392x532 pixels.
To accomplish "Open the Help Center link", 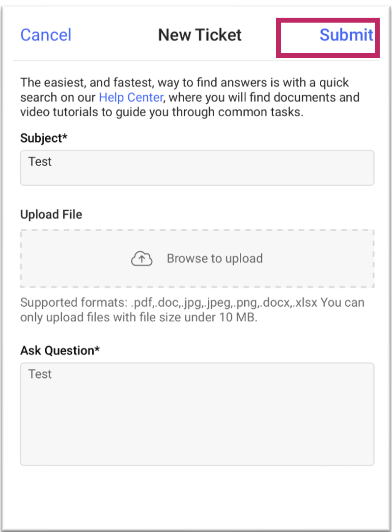I will tap(131, 97).
